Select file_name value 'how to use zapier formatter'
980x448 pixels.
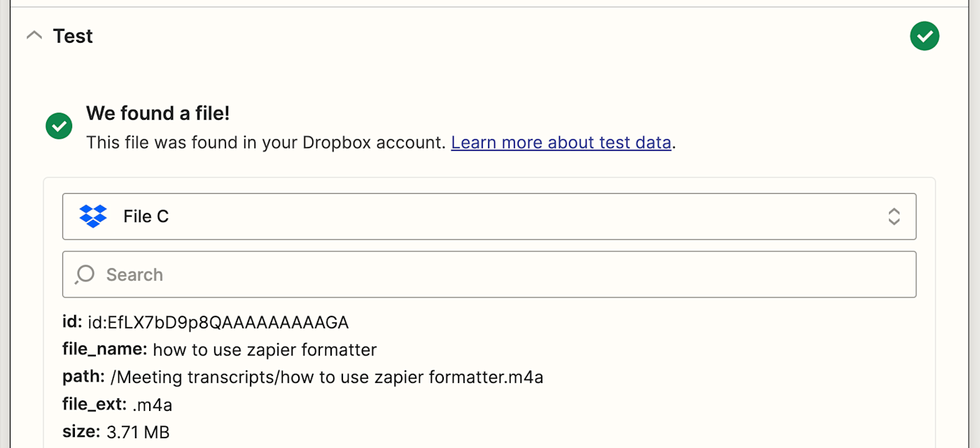pyautogui.click(x=265, y=350)
